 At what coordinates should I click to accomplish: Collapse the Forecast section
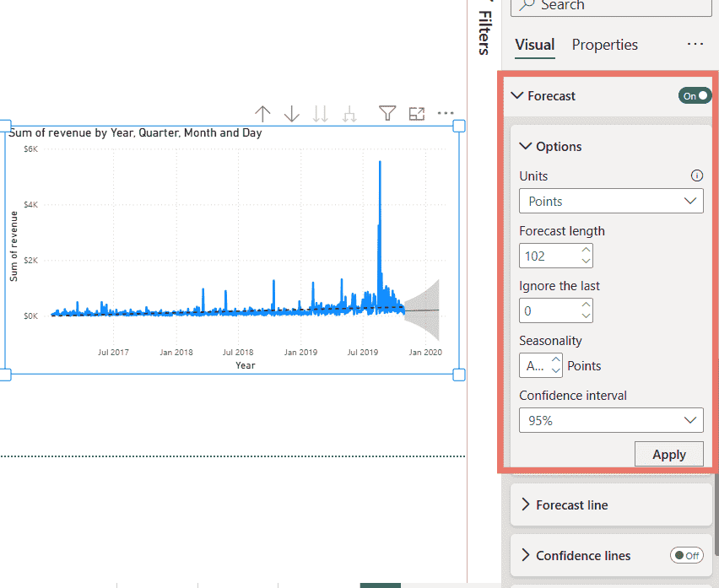coord(517,96)
